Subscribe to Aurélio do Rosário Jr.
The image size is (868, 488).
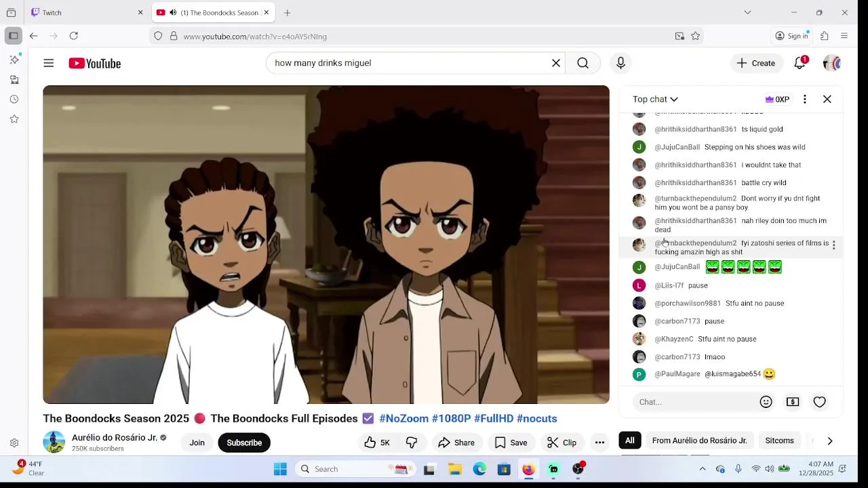[x=244, y=443]
